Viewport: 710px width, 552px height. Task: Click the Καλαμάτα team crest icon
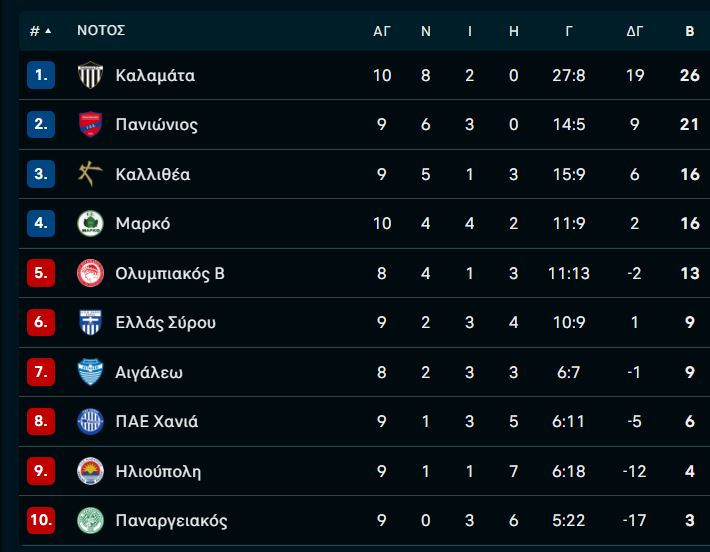[91, 75]
